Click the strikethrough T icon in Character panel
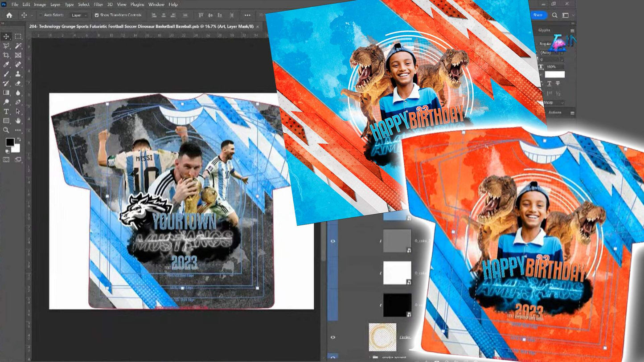644x362 pixels. click(x=558, y=83)
